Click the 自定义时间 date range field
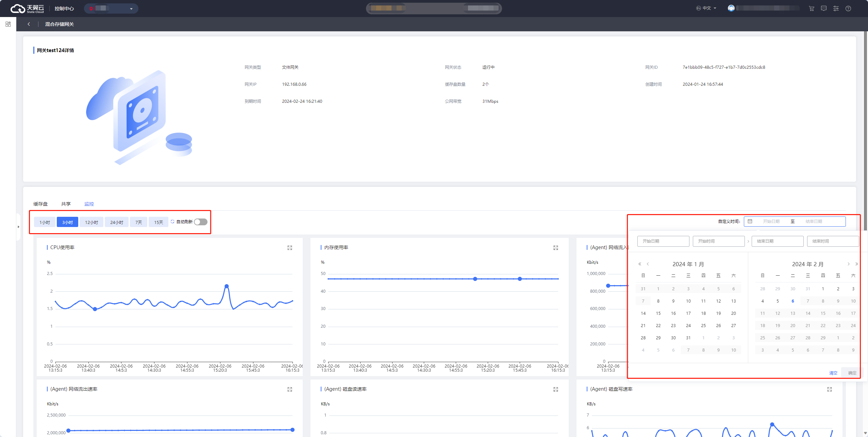The image size is (868, 437). (x=795, y=221)
